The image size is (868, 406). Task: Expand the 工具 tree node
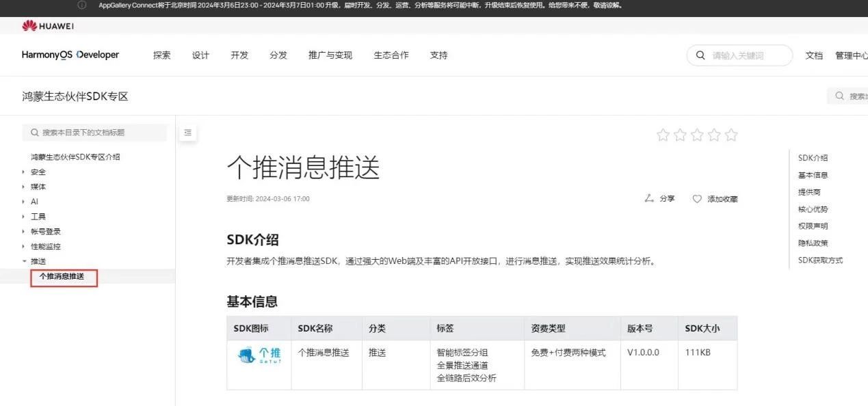(x=24, y=217)
